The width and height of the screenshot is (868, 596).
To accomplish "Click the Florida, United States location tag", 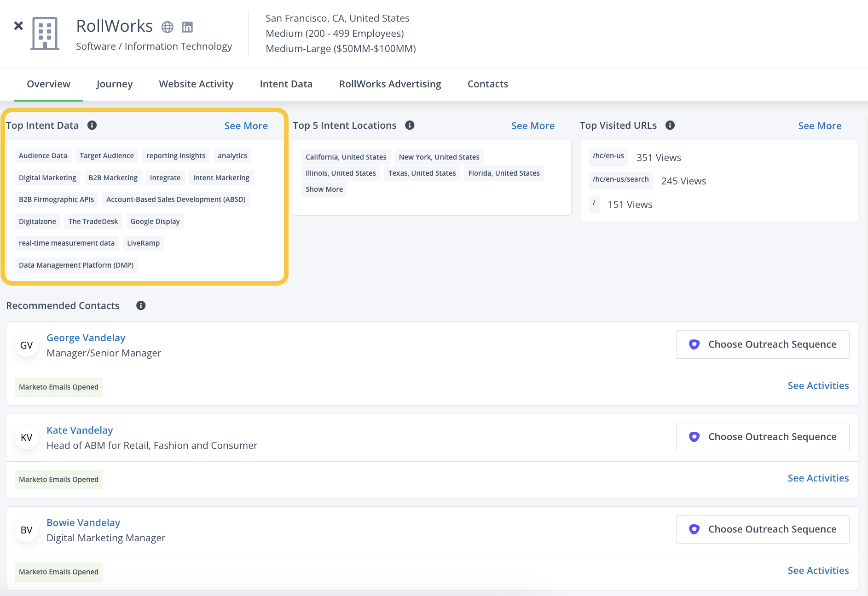I will (504, 173).
